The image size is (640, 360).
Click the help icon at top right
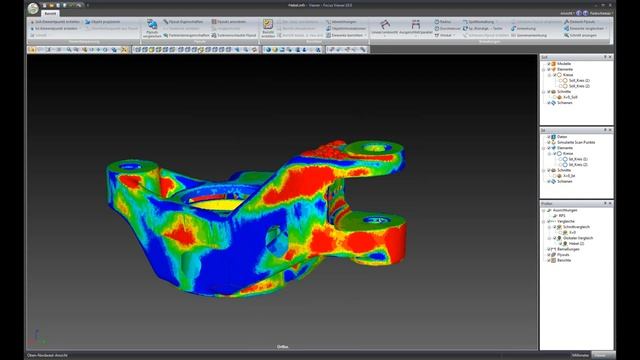(x=585, y=13)
